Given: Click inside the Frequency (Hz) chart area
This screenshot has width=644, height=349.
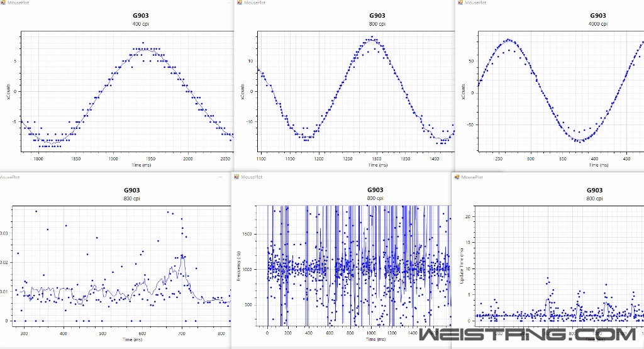Looking at the screenshot, I should [353, 265].
